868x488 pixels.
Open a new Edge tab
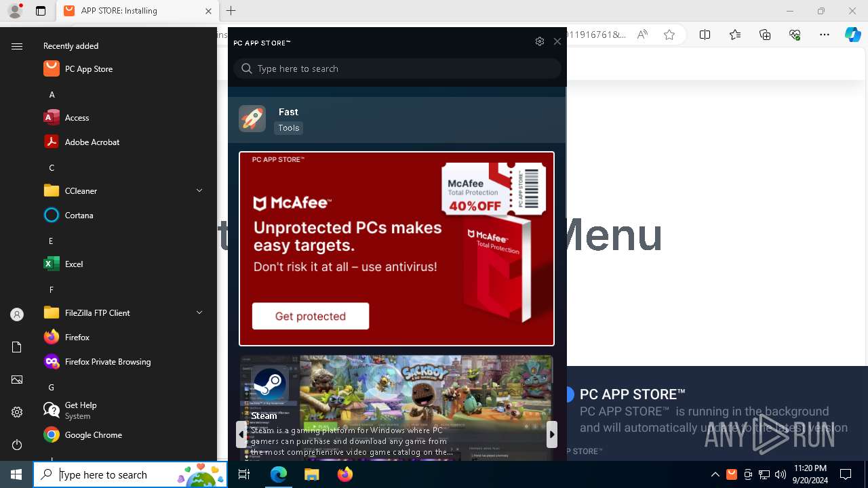pos(231,11)
